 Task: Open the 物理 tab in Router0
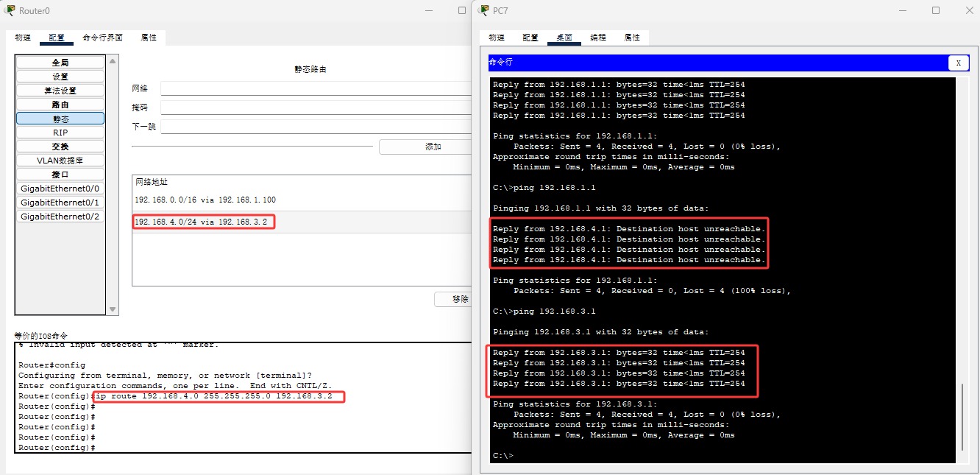click(x=23, y=38)
